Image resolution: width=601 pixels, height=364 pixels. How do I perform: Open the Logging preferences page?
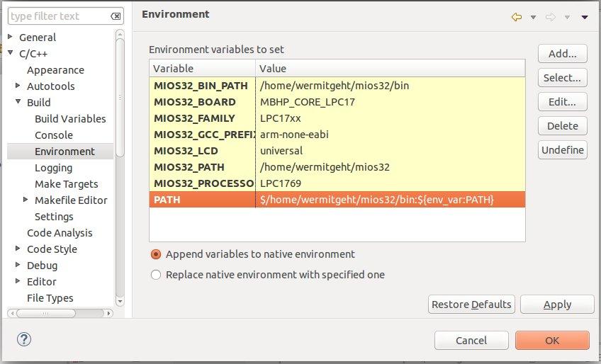pyautogui.click(x=53, y=168)
